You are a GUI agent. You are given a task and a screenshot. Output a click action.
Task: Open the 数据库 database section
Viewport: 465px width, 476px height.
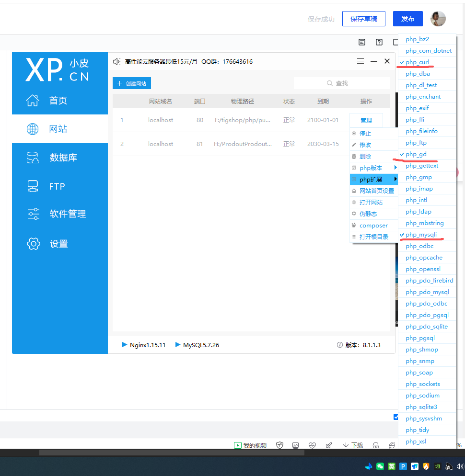tap(62, 158)
